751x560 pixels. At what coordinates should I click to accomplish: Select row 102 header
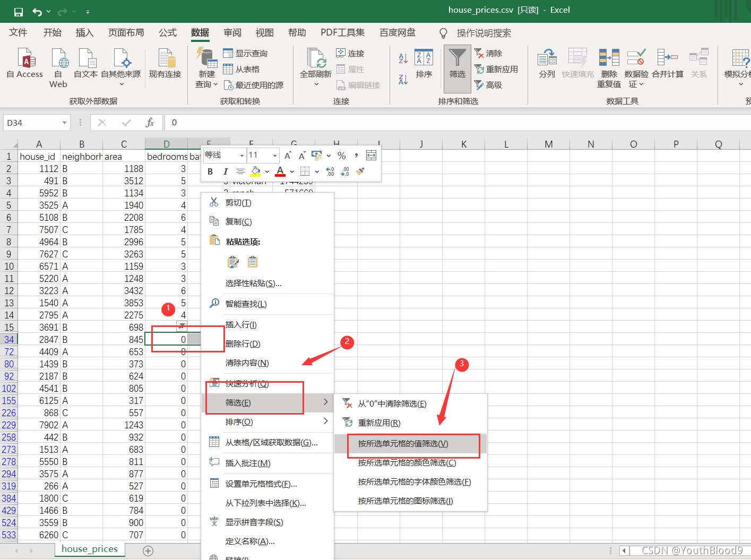coord(9,389)
